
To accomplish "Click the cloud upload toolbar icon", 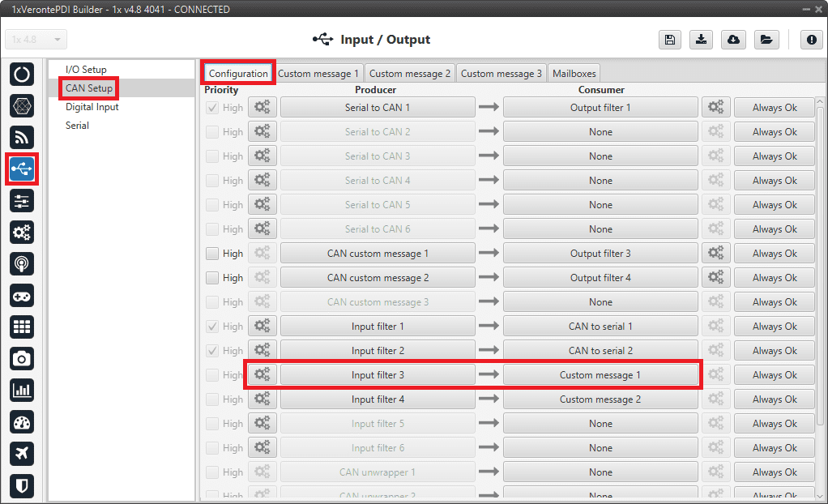I will [x=733, y=40].
